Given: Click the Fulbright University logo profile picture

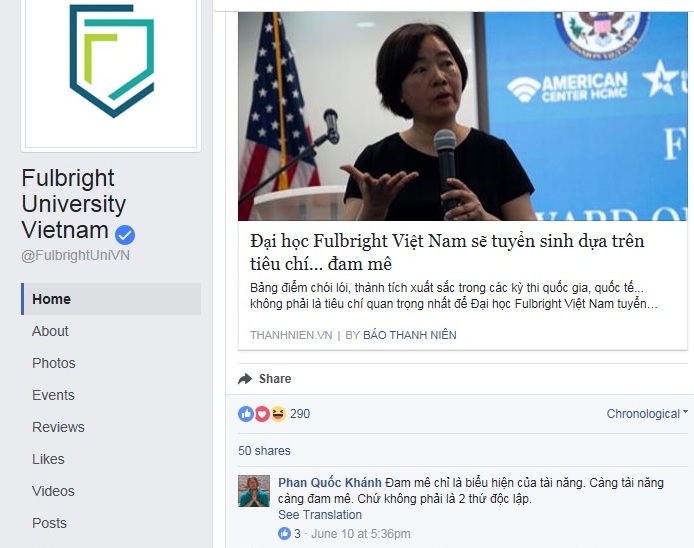Looking at the screenshot, I should [111, 73].
